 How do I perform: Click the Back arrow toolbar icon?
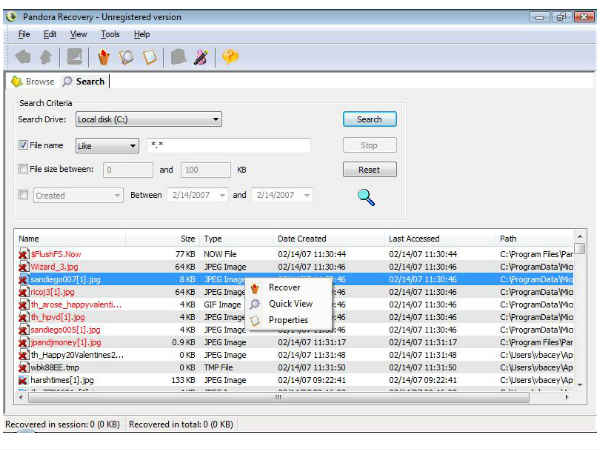23,57
